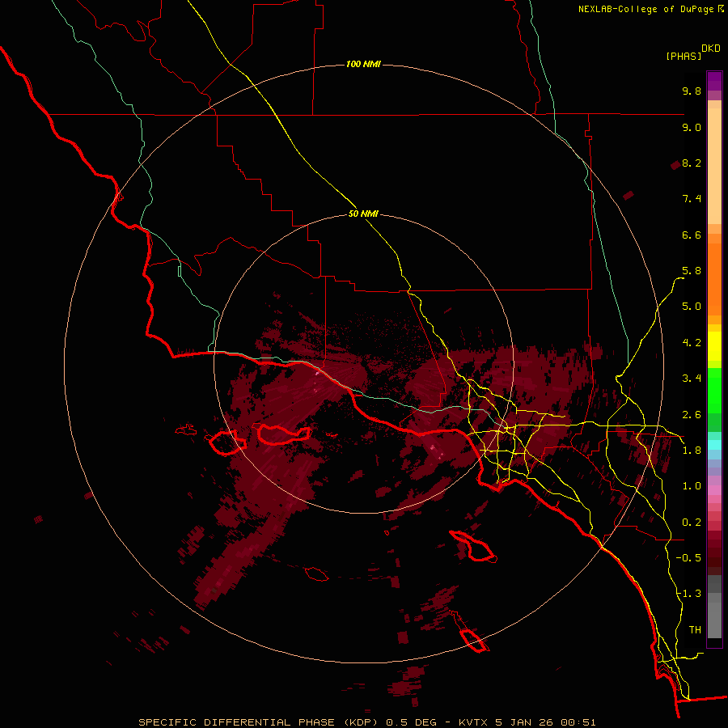Image resolution: width=728 pixels, height=728 pixels.
Task: Click the [PHAS] legend units label
Action: [684, 56]
